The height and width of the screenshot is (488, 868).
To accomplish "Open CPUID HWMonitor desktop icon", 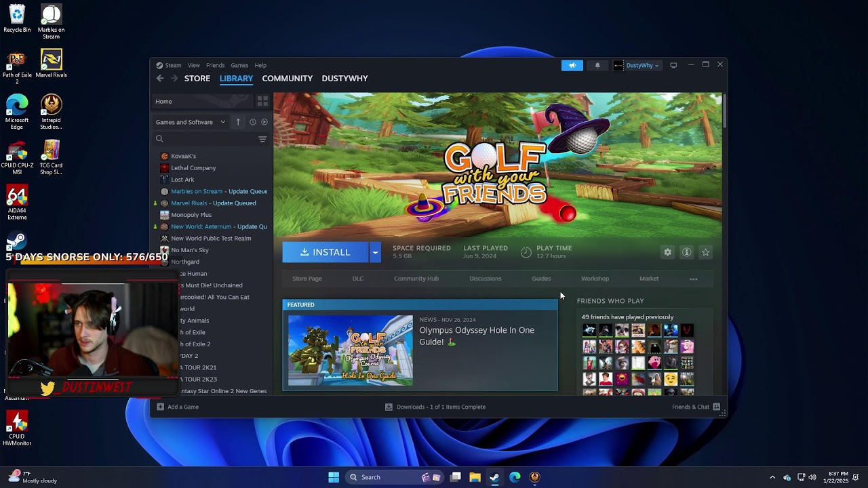I will pos(17,428).
